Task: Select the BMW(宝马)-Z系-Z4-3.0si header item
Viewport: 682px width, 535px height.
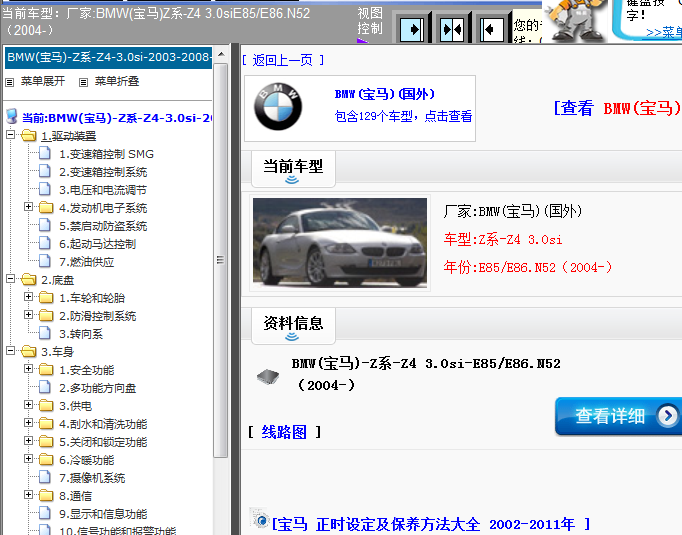Action: click(x=108, y=57)
